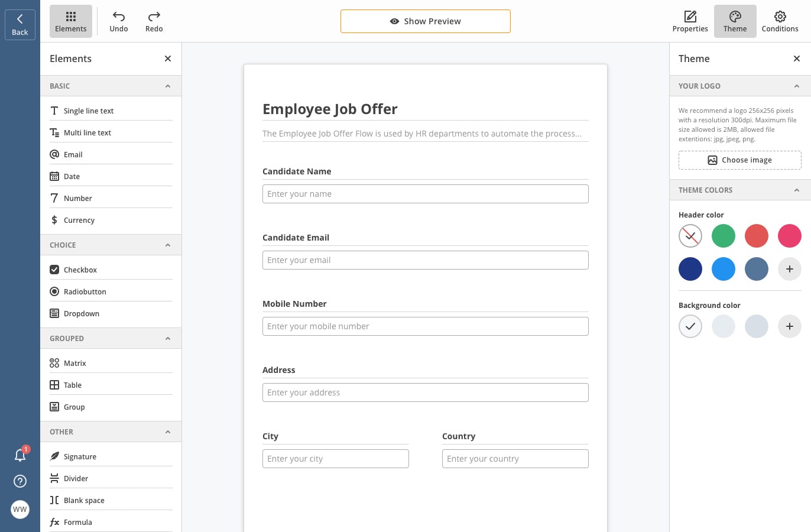811x532 pixels.
Task: Open the Elements panel tab
Action: pos(71,21)
